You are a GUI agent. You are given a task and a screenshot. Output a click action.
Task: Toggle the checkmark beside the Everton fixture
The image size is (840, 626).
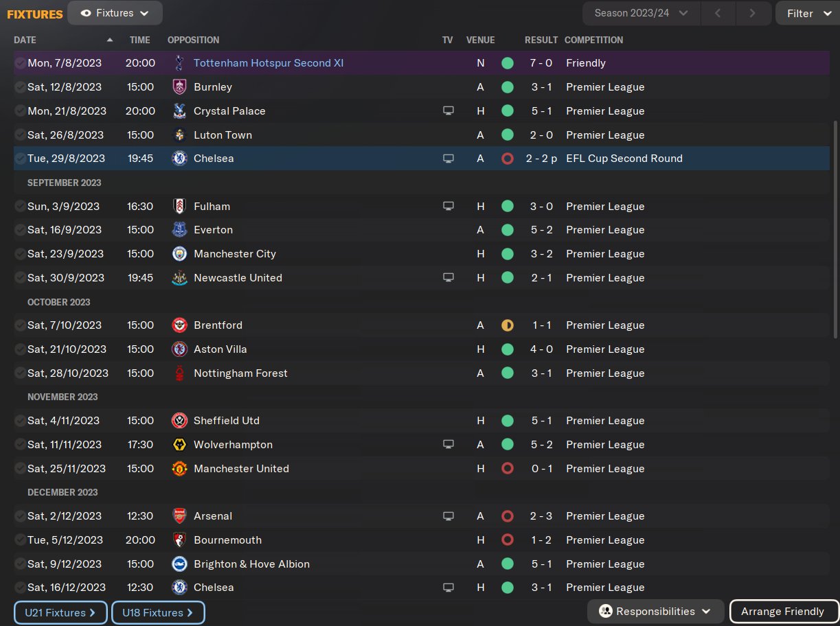(x=20, y=230)
